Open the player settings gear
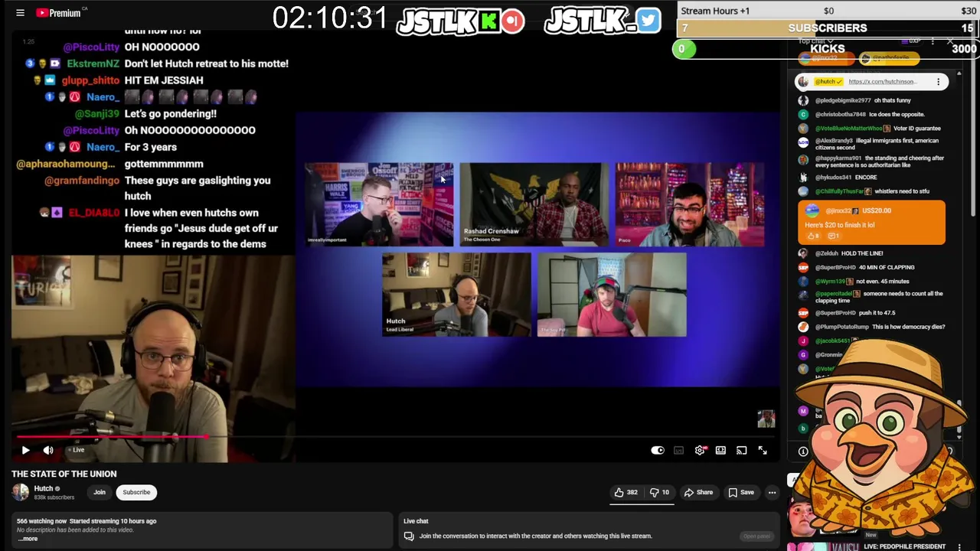The image size is (980, 551). [700, 450]
